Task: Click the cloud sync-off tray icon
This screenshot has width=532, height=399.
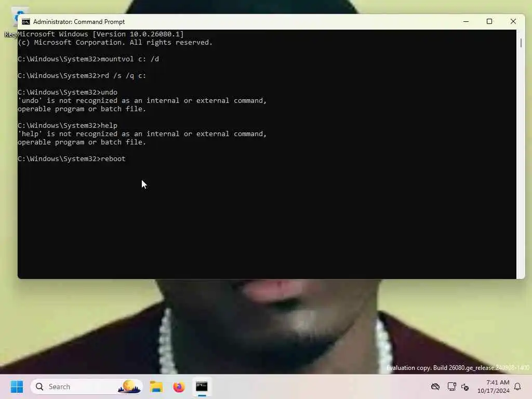Action: pos(435,387)
